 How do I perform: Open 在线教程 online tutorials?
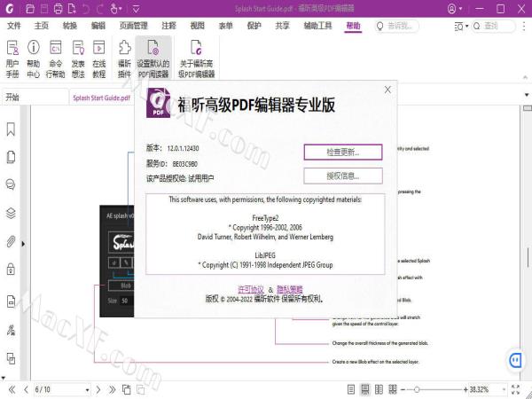(98, 59)
